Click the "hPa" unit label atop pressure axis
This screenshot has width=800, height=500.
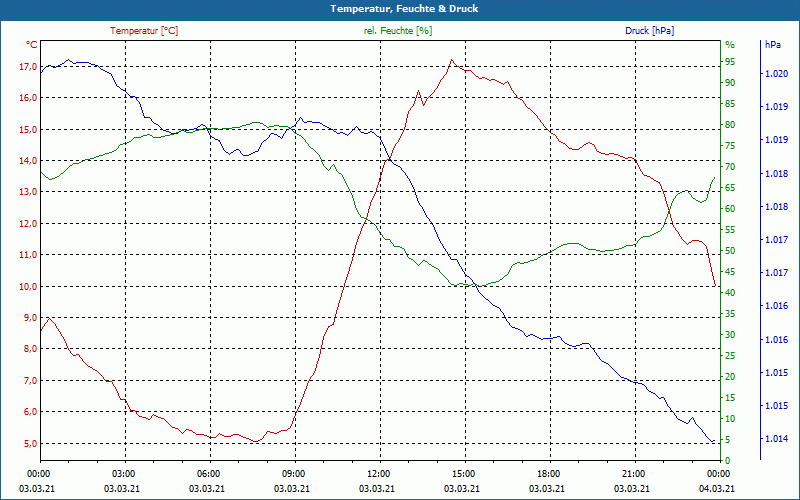click(772, 45)
